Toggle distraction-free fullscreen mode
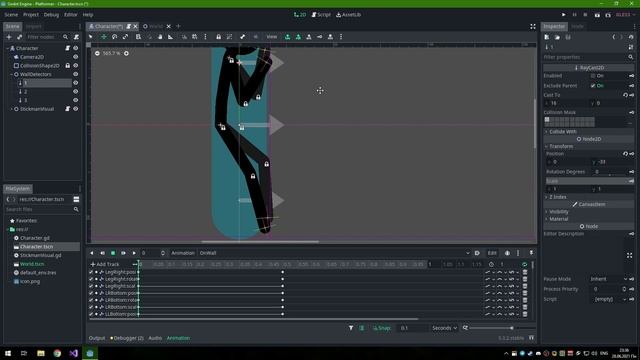This screenshot has height=360, width=640. click(x=533, y=26)
